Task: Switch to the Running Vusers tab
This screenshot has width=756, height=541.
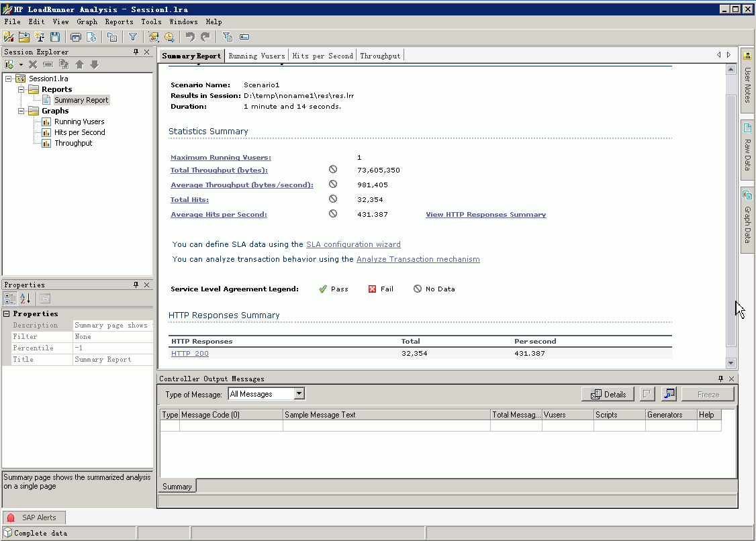Action: [x=256, y=56]
